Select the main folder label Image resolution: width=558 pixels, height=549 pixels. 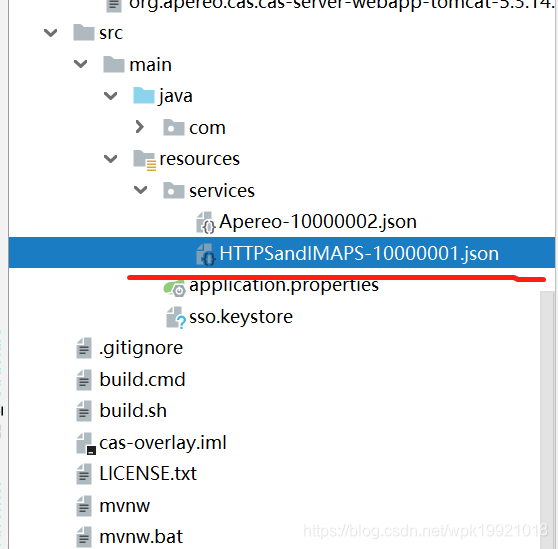pyautogui.click(x=151, y=65)
